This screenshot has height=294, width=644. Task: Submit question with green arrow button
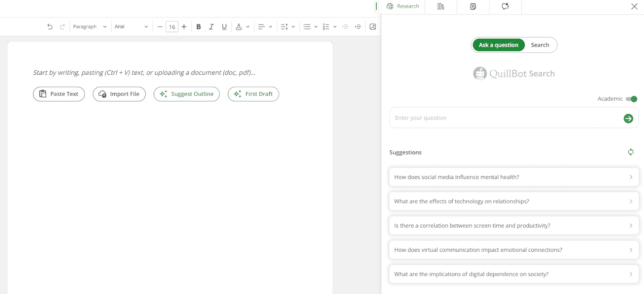click(628, 118)
